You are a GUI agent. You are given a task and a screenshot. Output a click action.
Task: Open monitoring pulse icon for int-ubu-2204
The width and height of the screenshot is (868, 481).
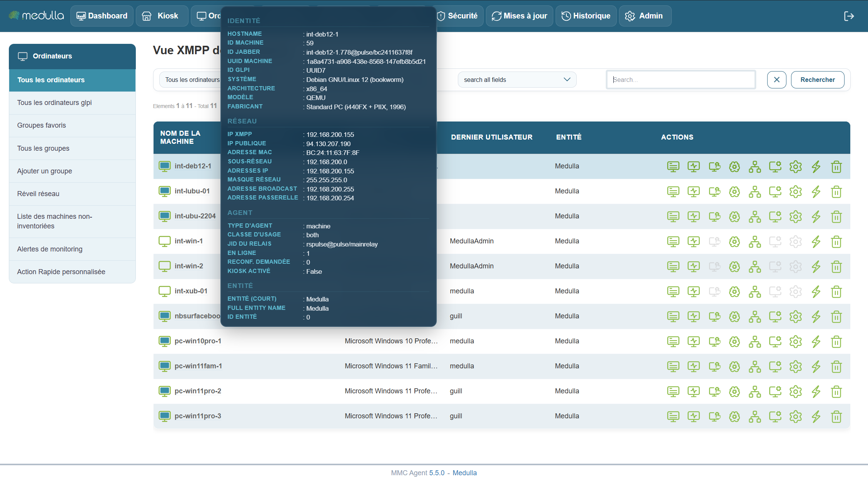point(693,216)
